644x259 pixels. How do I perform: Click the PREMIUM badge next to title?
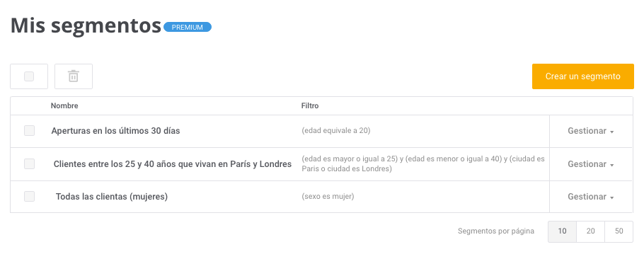188,27
